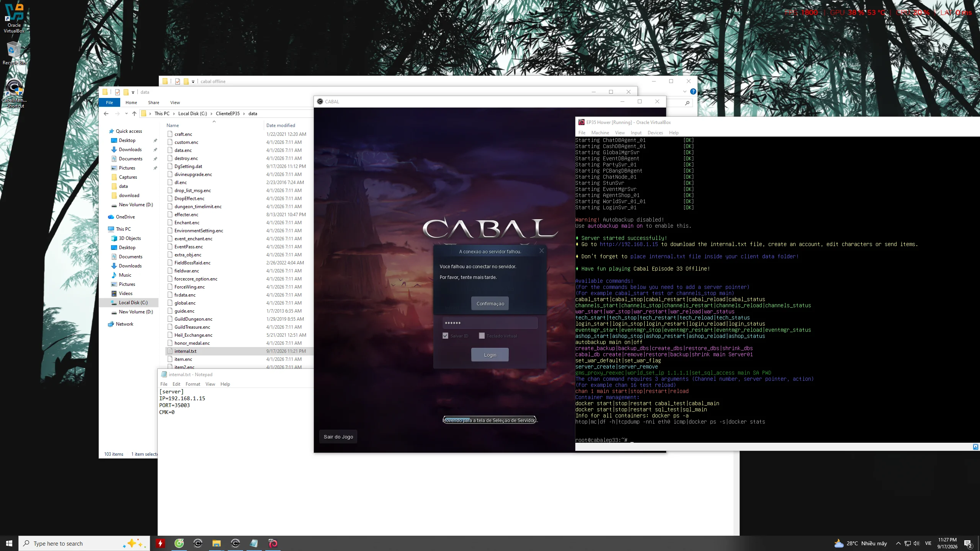Open the File tab in data Explorer
Image resolution: width=980 pixels, height=551 pixels.
point(109,103)
